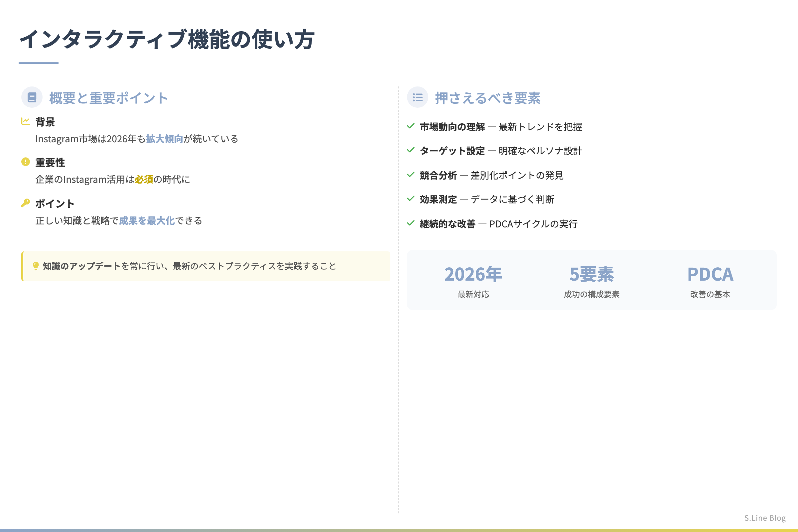This screenshot has width=798, height=532.
Task: Click the checkmark beside ターゲット設定
Action: pyautogui.click(x=411, y=150)
